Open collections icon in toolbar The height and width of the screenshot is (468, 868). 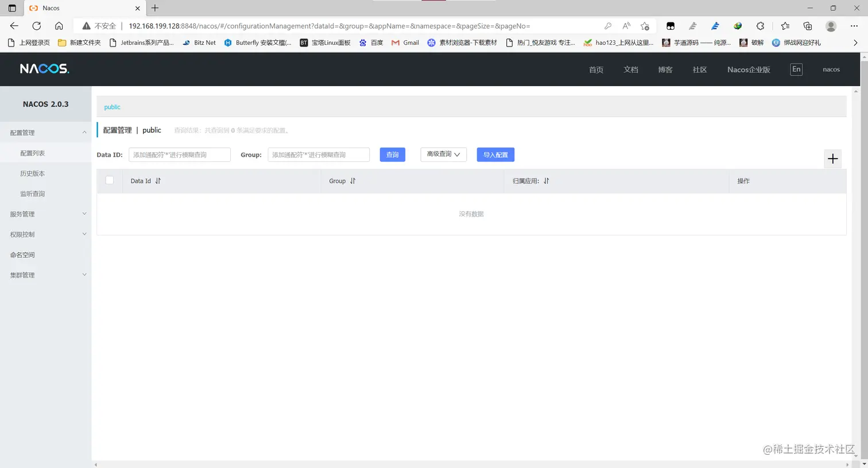coord(808,26)
